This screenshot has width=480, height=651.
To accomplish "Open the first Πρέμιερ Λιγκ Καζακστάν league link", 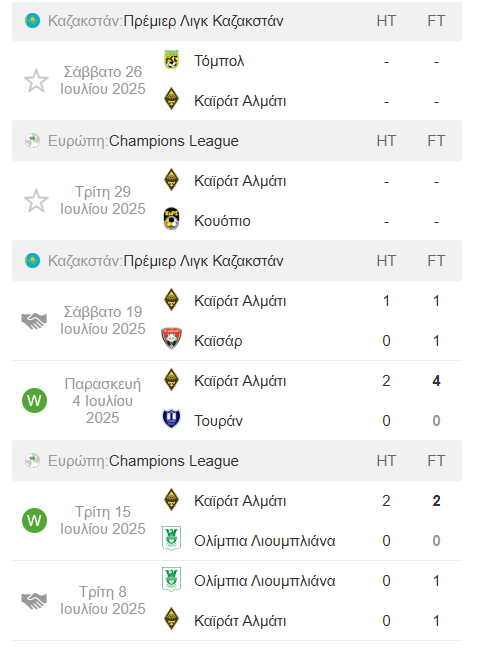I will (203, 21).
